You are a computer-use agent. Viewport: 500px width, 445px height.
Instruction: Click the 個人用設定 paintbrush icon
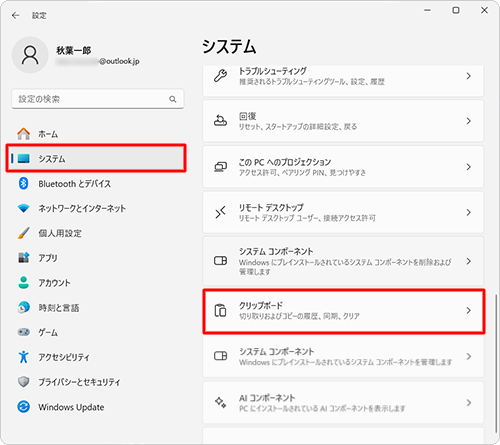(x=24, y=233)
